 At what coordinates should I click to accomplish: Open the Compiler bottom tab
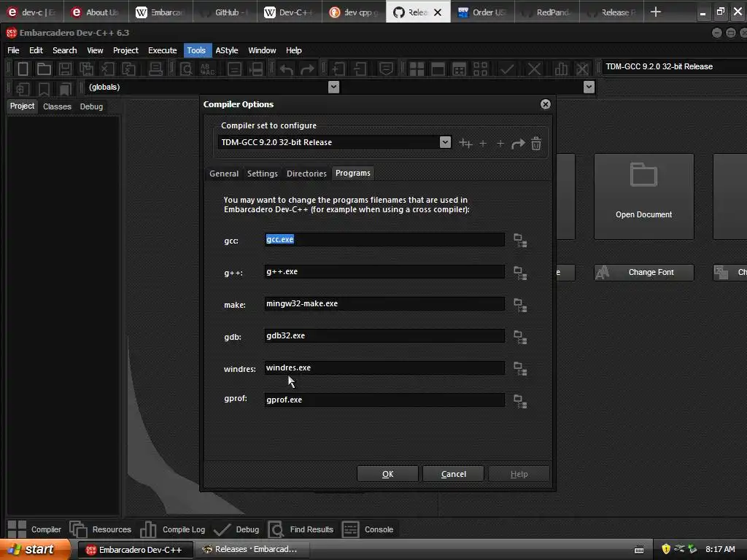34,529
